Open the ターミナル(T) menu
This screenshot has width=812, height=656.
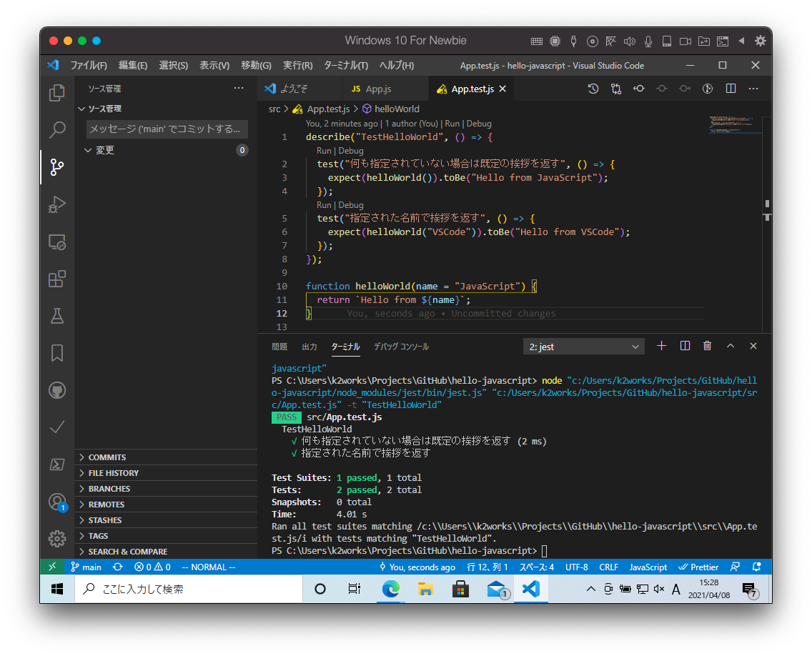pyautogui.click(x=345, y=65)
